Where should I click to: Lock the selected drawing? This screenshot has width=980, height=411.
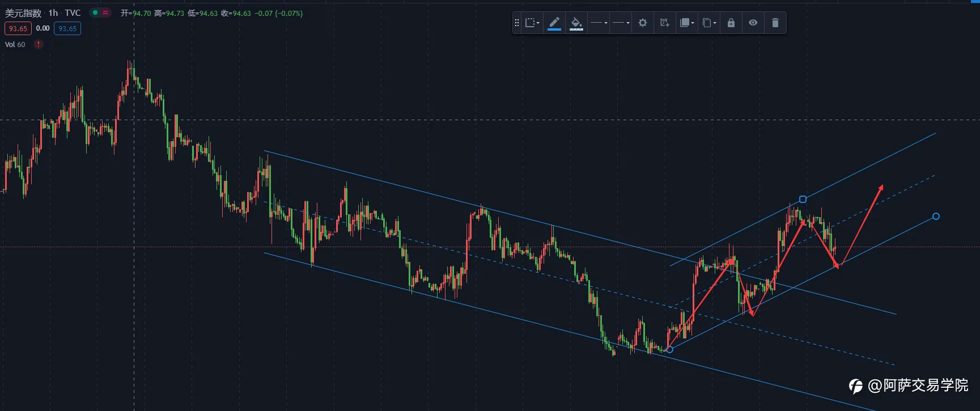point(731,23)
